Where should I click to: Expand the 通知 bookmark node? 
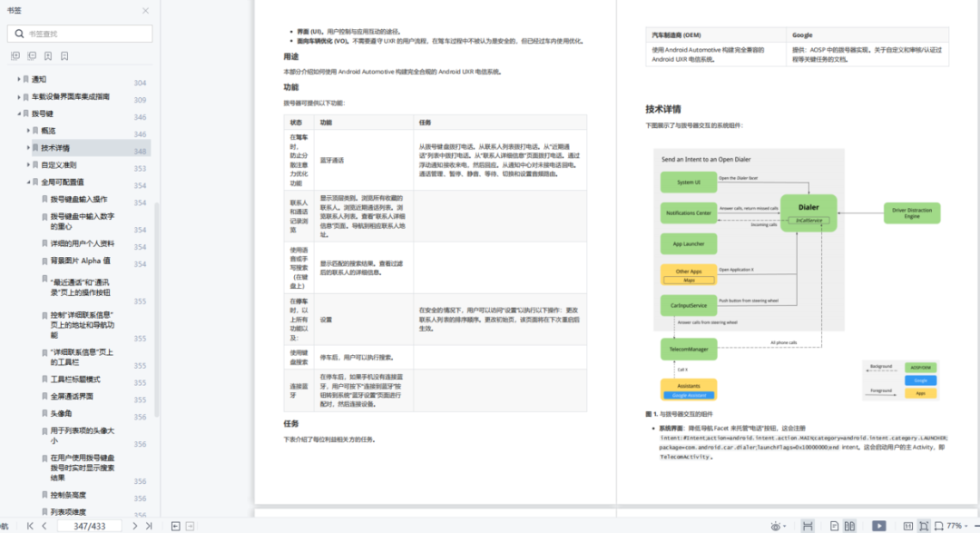click(x=19, y=79)
